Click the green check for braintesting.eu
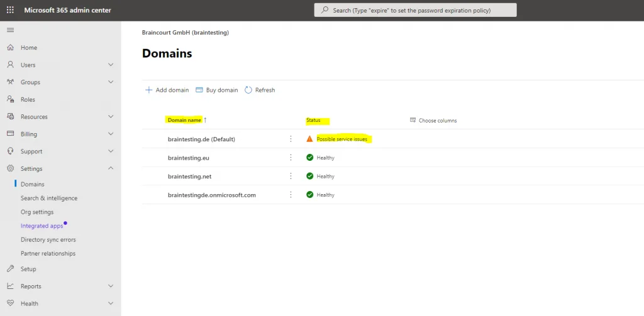 pyautogui.click(x=309, y=158)
